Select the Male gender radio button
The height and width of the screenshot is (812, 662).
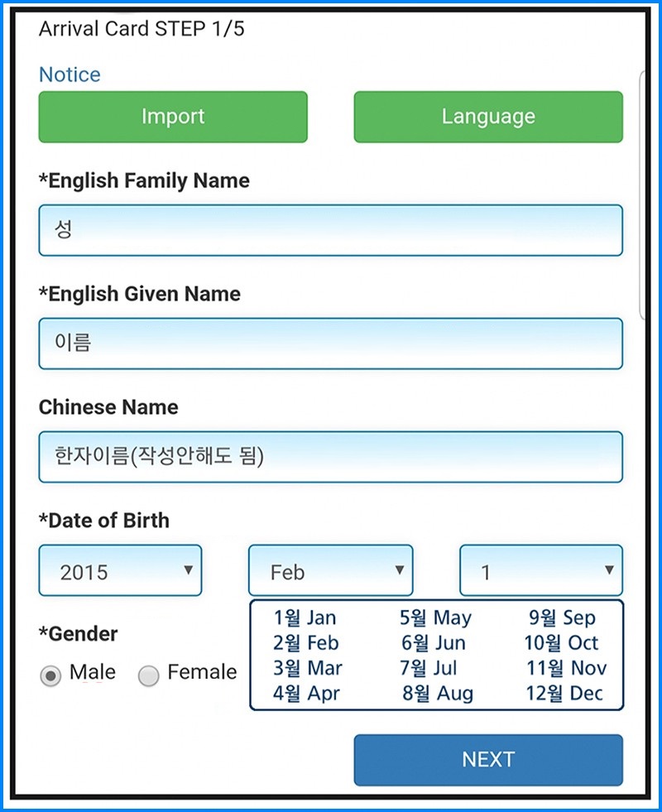50,675
